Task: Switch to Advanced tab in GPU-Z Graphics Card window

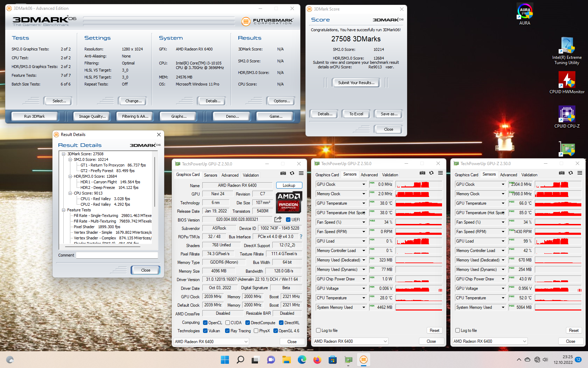Action: click(x=230, y=175)
